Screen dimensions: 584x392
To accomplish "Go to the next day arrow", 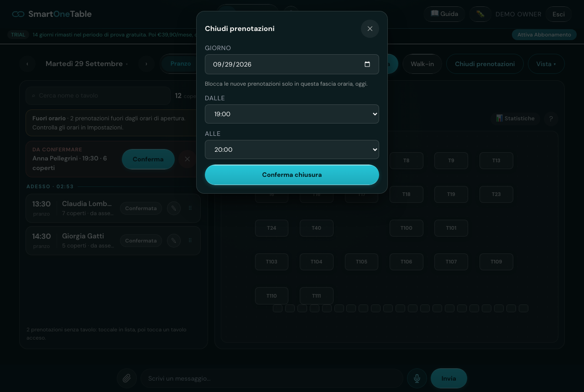I will (146, 64).
